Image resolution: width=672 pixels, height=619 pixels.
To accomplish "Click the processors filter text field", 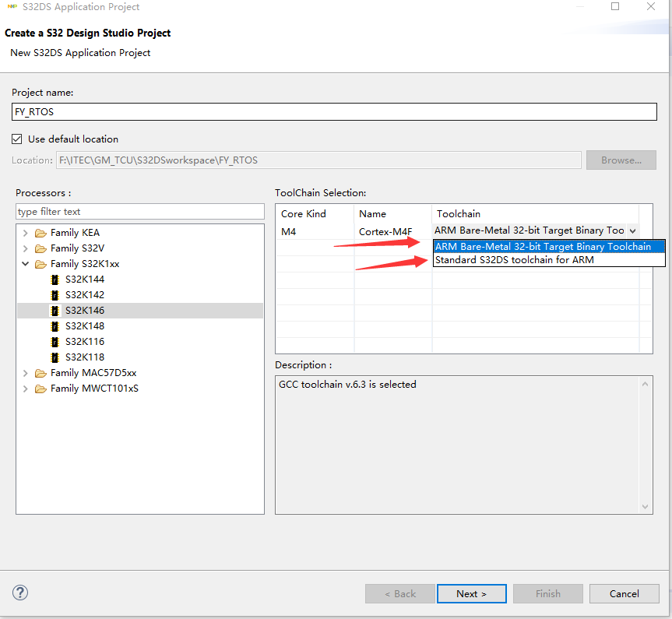I will [x=140, y=212].
